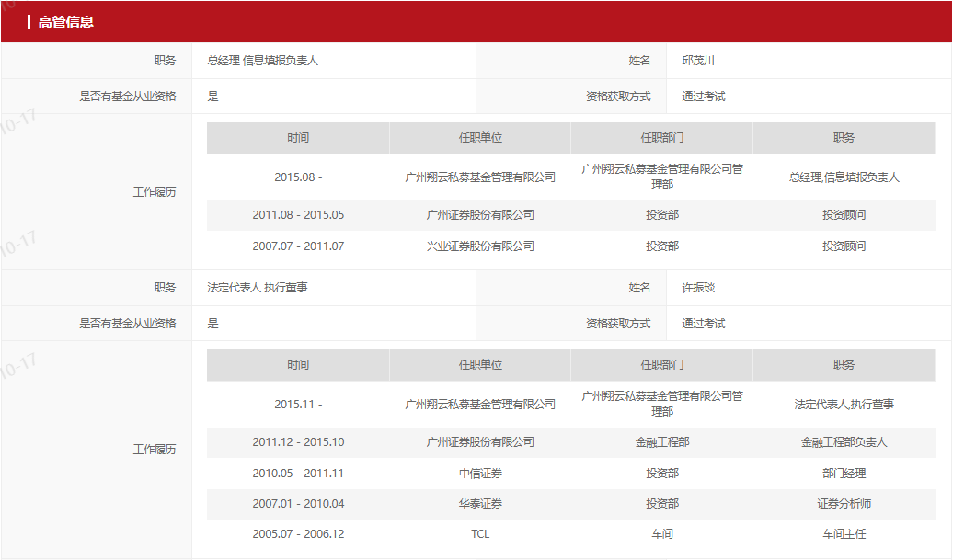The height and width of the screenshot is (560, 953).
Task: Click 任职单位 column header in first table
Action: coord(480,138)
